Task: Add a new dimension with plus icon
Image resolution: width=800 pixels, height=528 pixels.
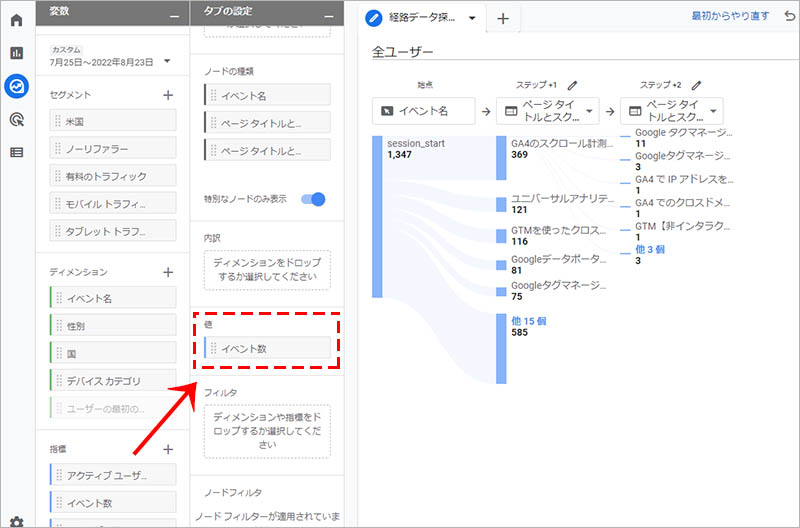Action: point(168,272)
